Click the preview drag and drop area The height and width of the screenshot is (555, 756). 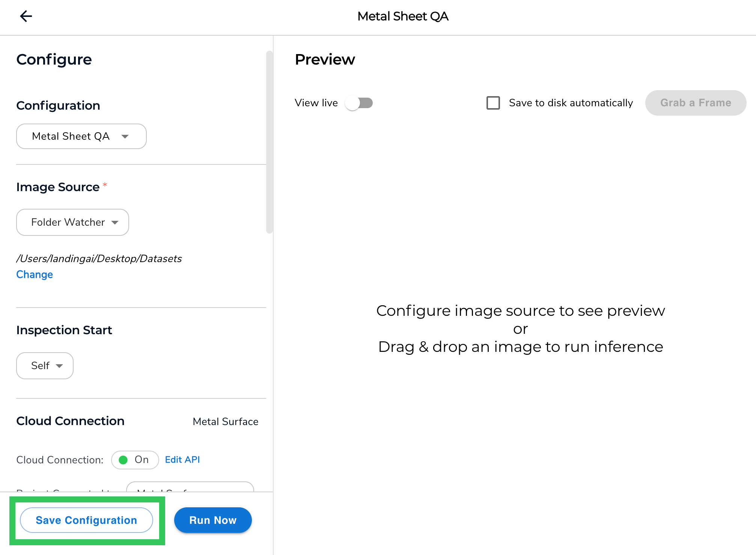pyautogui.click(x=520, y=329)
